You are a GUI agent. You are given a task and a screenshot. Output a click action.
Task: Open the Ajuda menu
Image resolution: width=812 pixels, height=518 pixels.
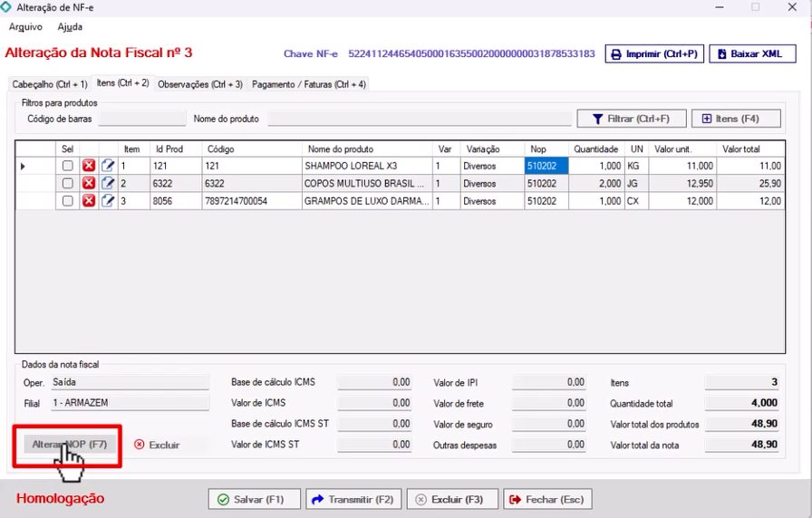click(70, 27)
